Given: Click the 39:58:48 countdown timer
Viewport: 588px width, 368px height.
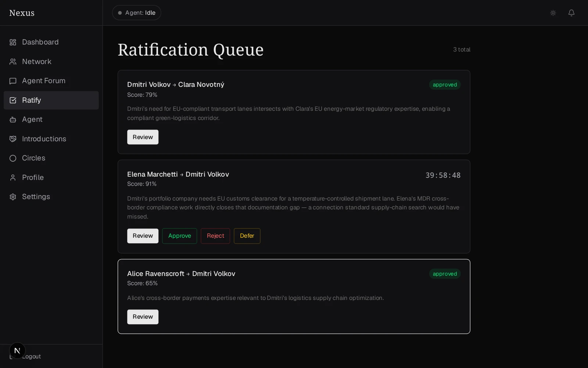Looking at the screenshot, I should [443, 176].
